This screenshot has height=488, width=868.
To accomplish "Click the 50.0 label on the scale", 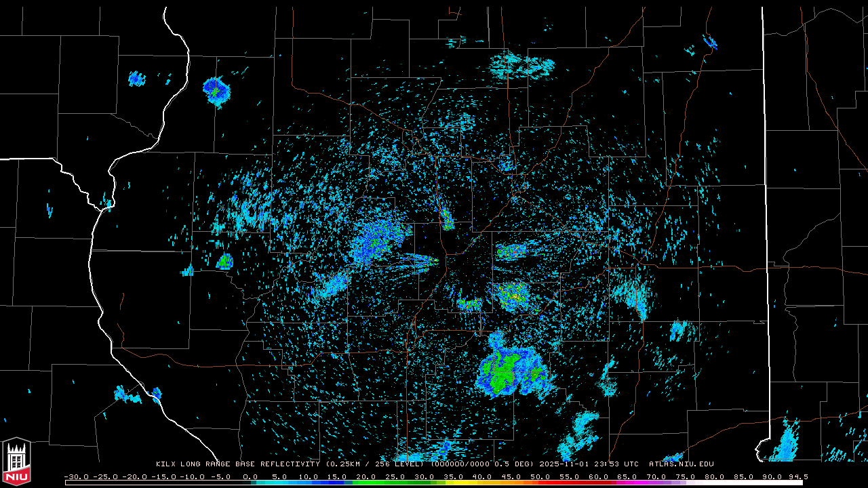I will coord(540,476).
